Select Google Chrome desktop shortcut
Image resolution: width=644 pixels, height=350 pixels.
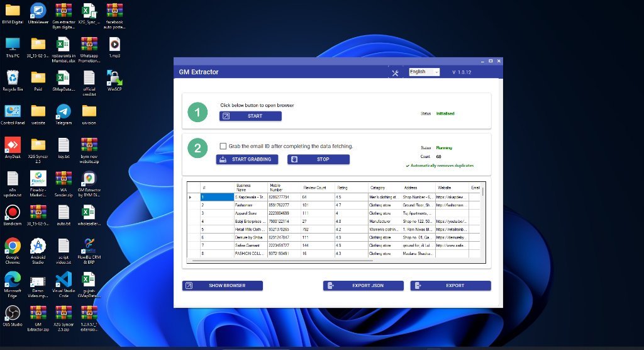pos(13,251)
